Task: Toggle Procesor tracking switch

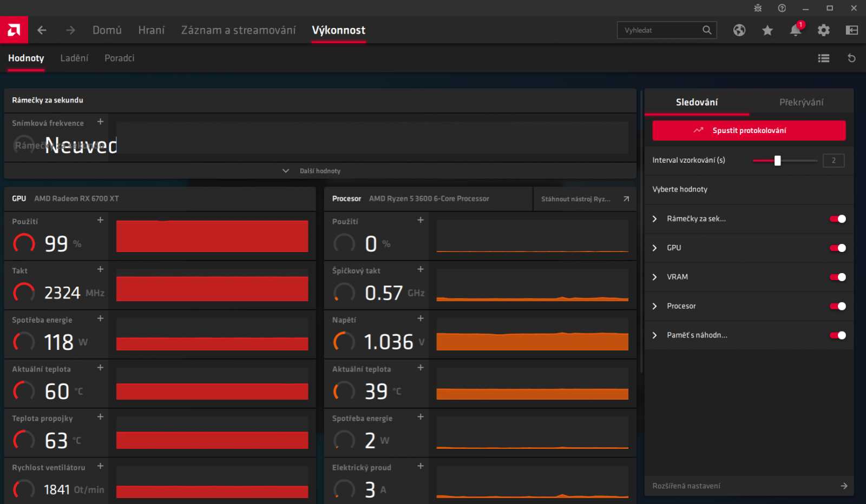Action: [x=838, y=307]
